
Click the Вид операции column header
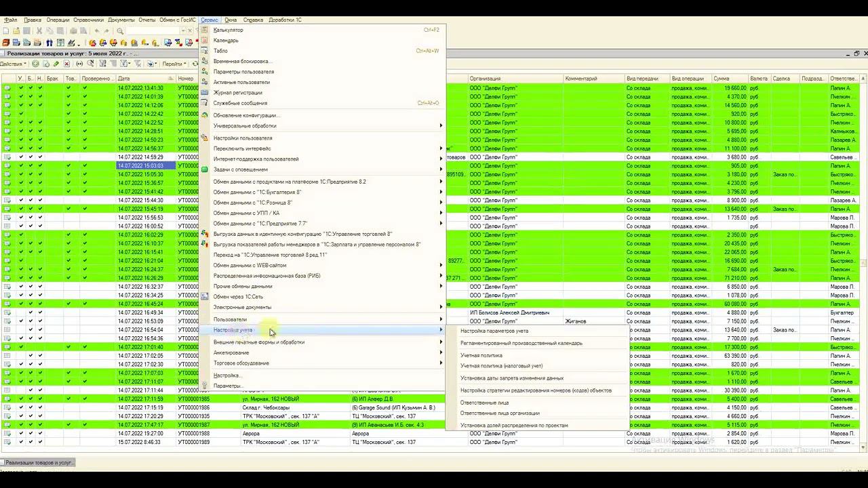690,79
